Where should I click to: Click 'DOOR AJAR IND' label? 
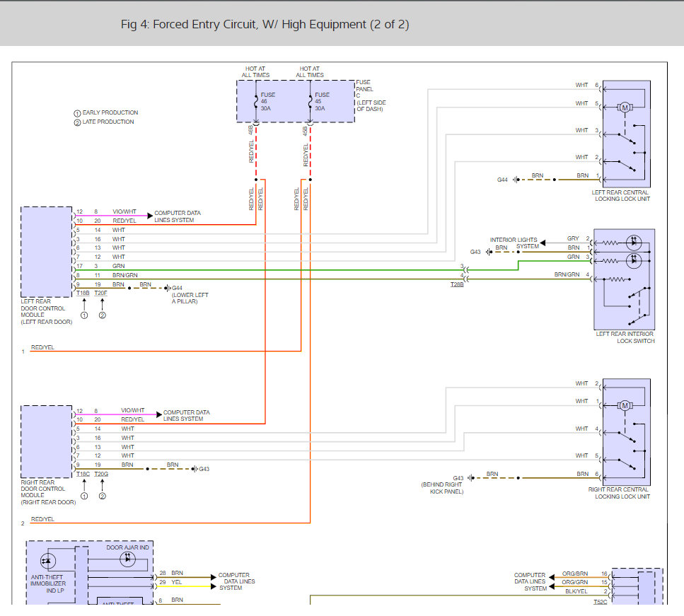(127, 547)
